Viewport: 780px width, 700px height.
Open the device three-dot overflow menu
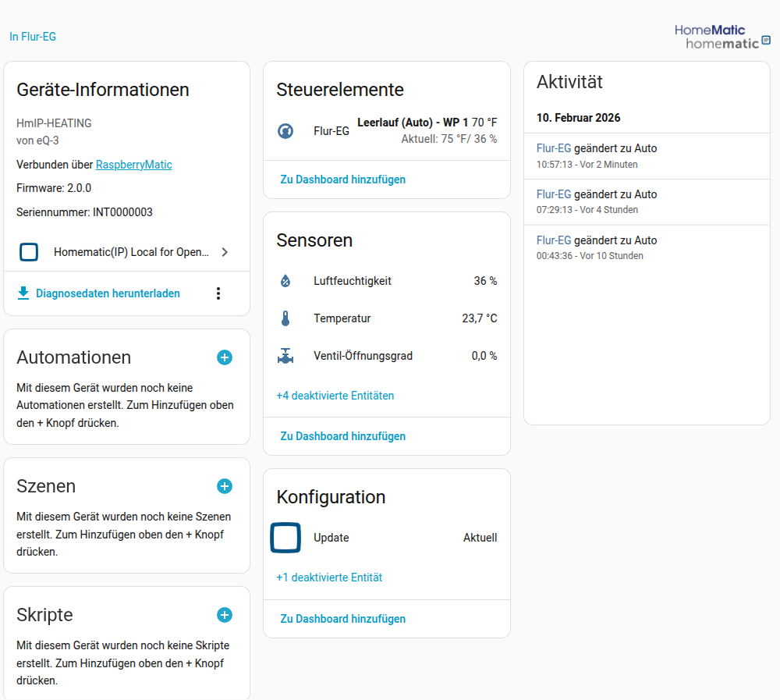click(218, 293)
